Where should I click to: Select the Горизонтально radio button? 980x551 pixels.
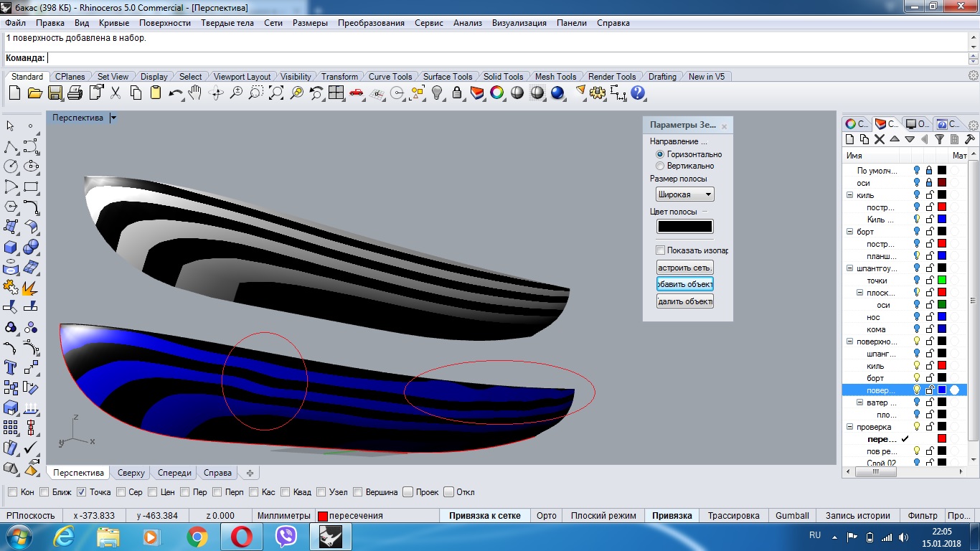[x=660, y=154]
